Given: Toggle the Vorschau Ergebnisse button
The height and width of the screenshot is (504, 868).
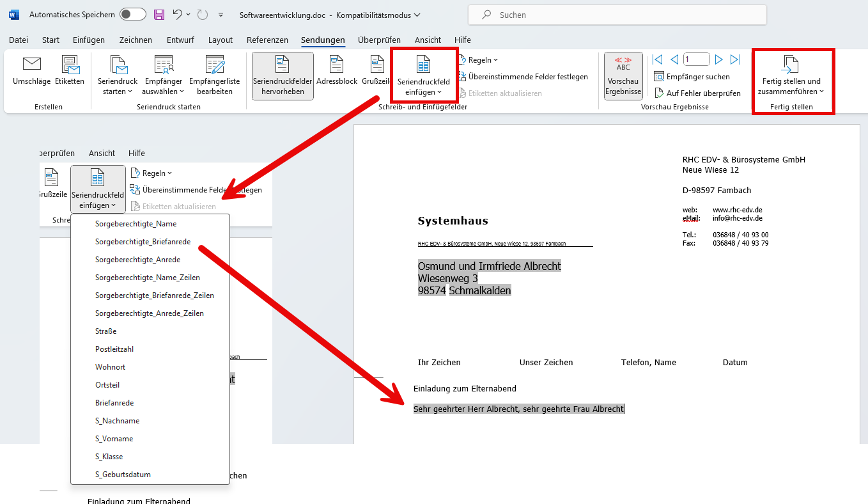Looking at the screenshot, I should [x=623, y=76].
